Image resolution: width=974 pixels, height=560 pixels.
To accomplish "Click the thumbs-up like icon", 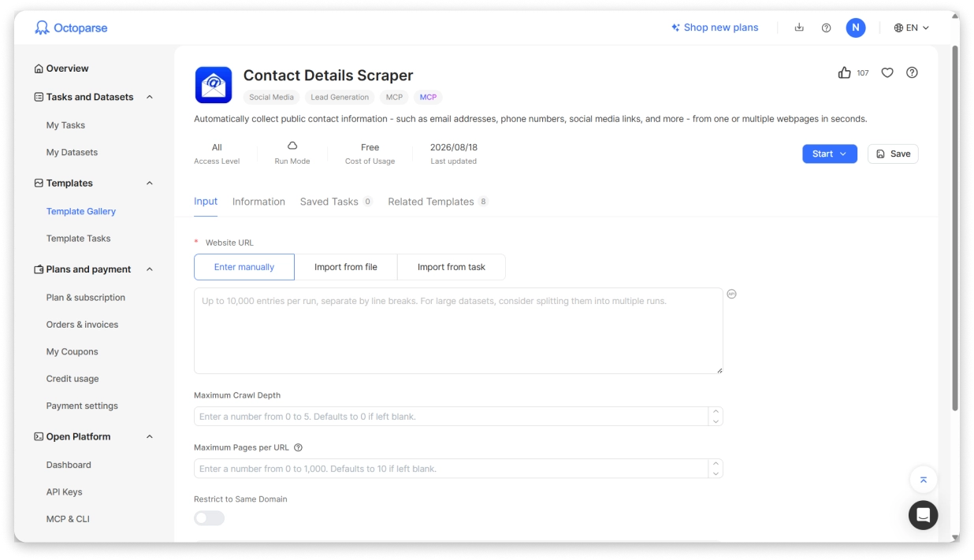I will tap(845, 72).
